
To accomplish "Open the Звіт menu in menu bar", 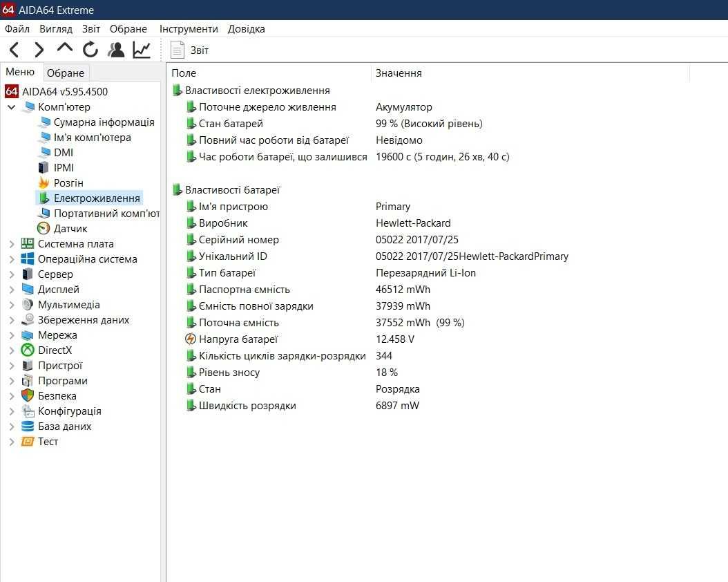I will (91, 29).
